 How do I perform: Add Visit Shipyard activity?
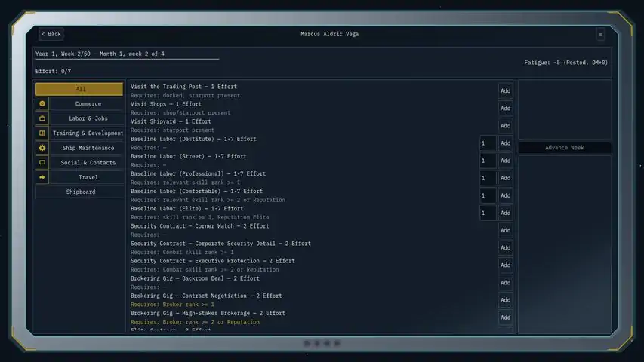point(506,126)
